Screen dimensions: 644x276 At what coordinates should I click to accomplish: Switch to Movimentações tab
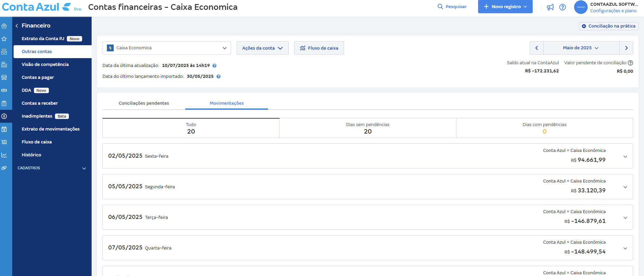pyautogui.click(x=227, y=103)
